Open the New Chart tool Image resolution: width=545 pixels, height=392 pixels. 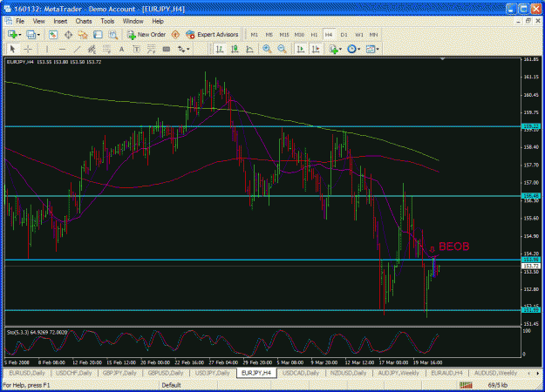[x=12, y=34]
